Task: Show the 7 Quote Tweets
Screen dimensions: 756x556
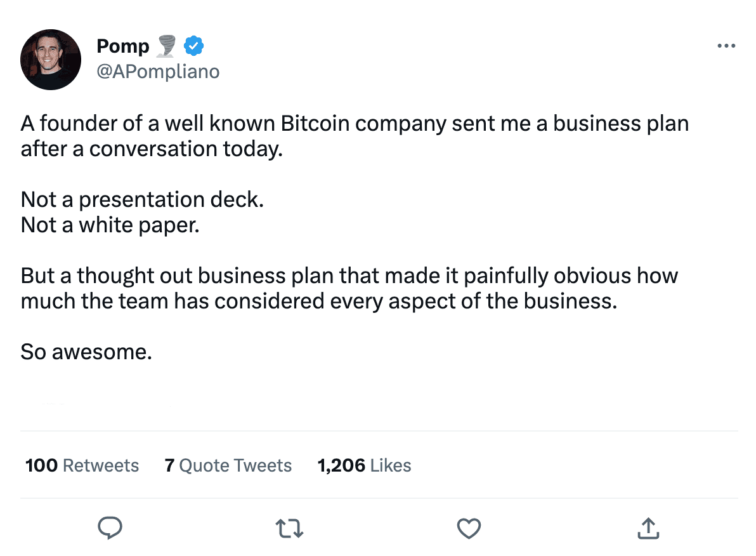Action: [228, 465]
